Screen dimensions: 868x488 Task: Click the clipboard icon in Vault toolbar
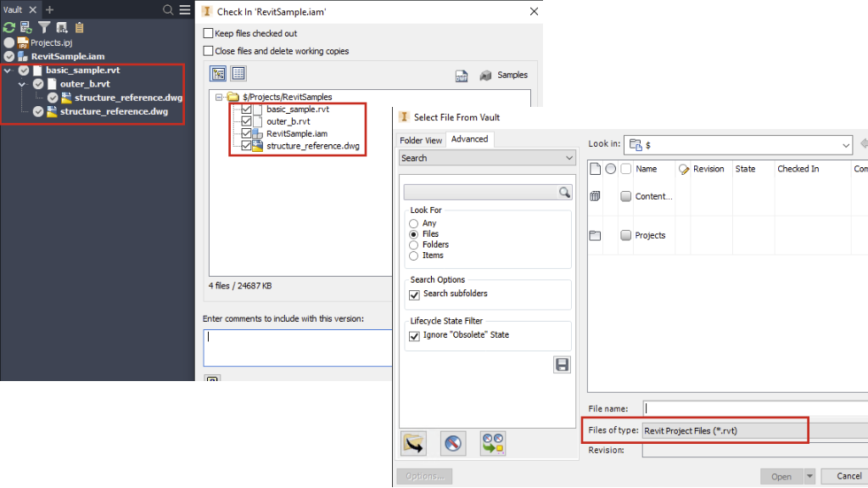click(x=79, y=27)
